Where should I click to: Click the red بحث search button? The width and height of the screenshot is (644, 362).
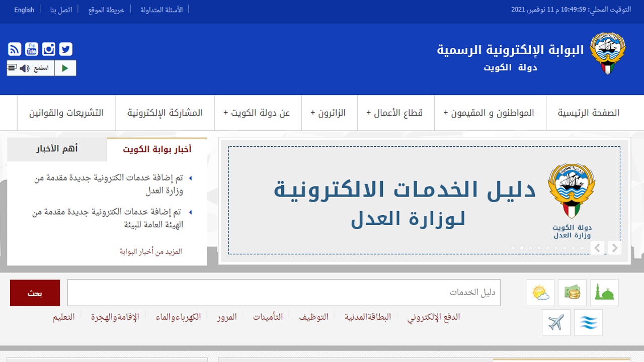(x=35, y=293)
